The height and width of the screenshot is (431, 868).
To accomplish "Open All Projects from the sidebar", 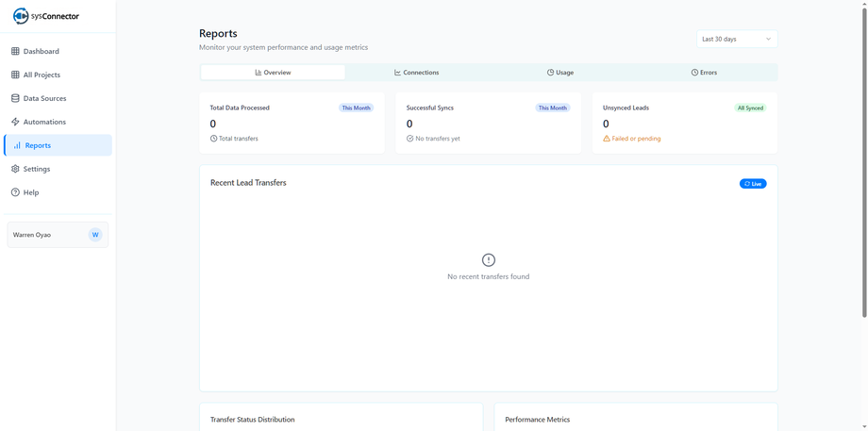I will pyautogui.click(x=42, y=75).
